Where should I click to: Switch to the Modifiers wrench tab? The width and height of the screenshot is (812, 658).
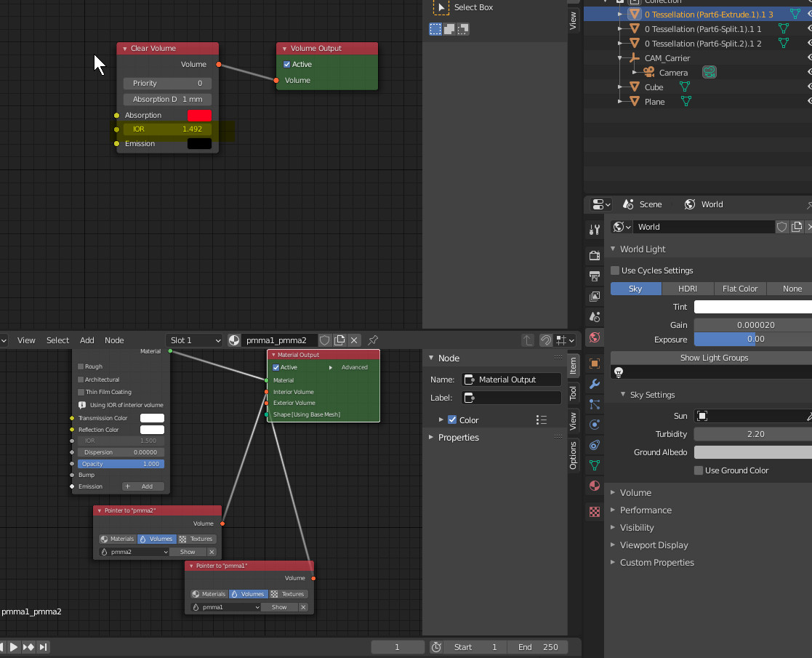pos(595,384)
